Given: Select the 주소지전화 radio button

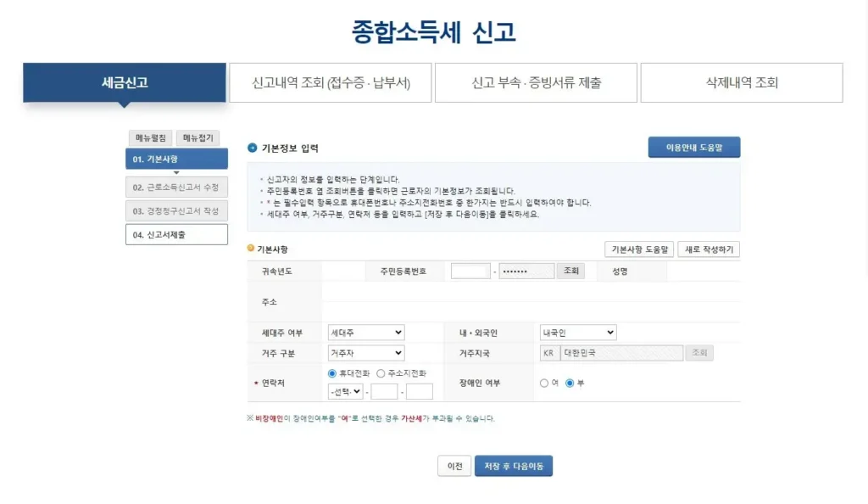Looking at the screenshot, I should coord(381,373).
